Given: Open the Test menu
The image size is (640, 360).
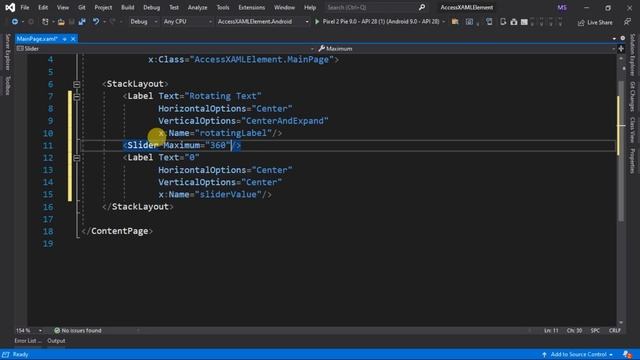Looking at the screenshot, I should (174, 7).
